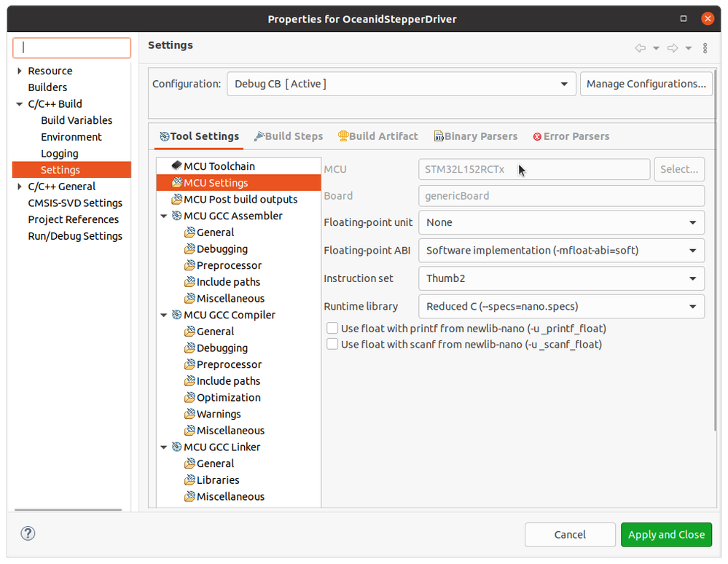Open the three-dot view menu icon

[705, 48]
